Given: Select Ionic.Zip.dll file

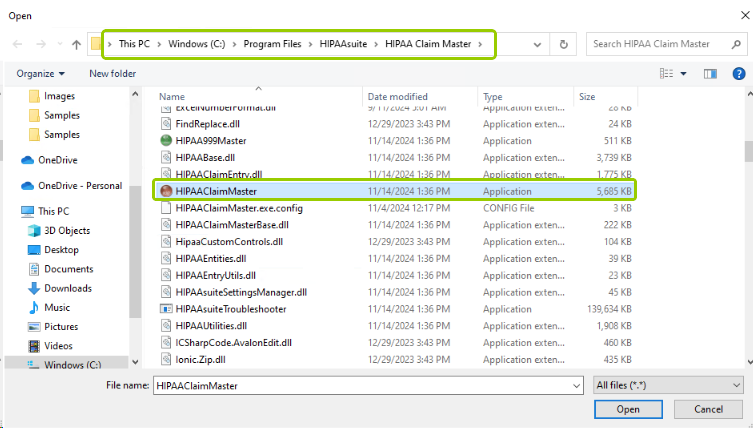Looking at the screenshot, I should 200,359.
